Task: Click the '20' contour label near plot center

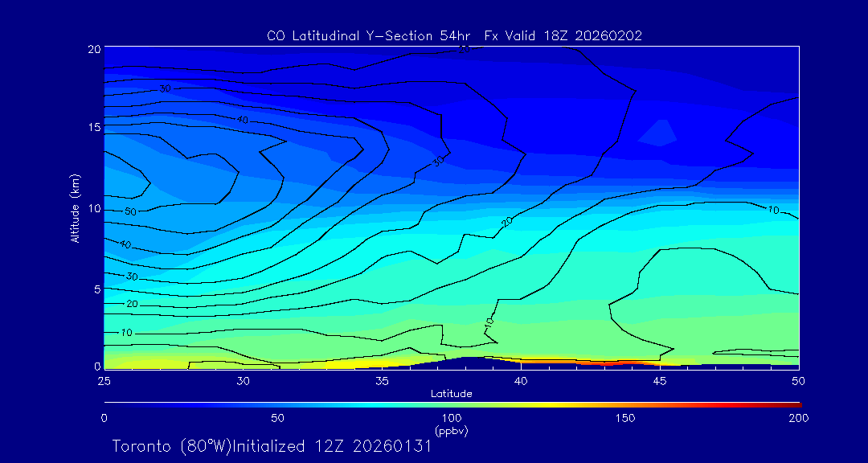Action: 506,221
